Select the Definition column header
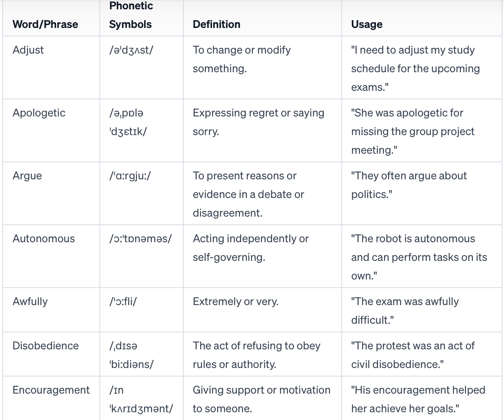Viewport: 504px width, 420px height. click(216, 24)
